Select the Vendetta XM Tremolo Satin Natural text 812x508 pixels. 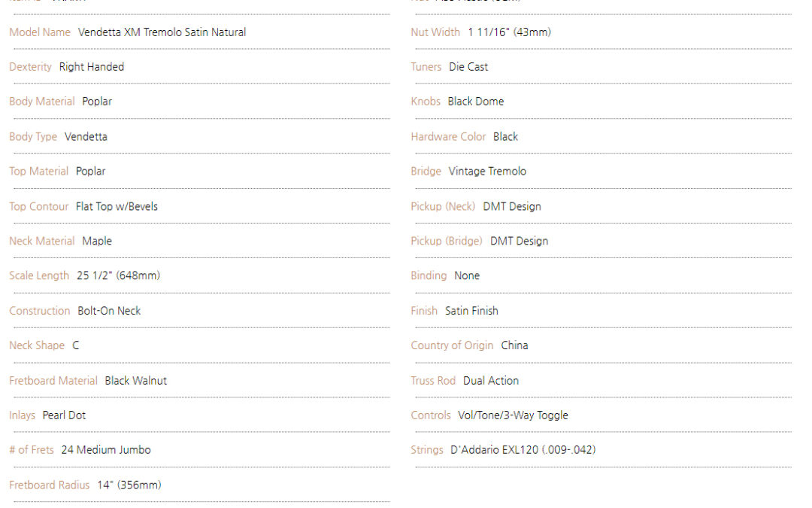(162, 32)
